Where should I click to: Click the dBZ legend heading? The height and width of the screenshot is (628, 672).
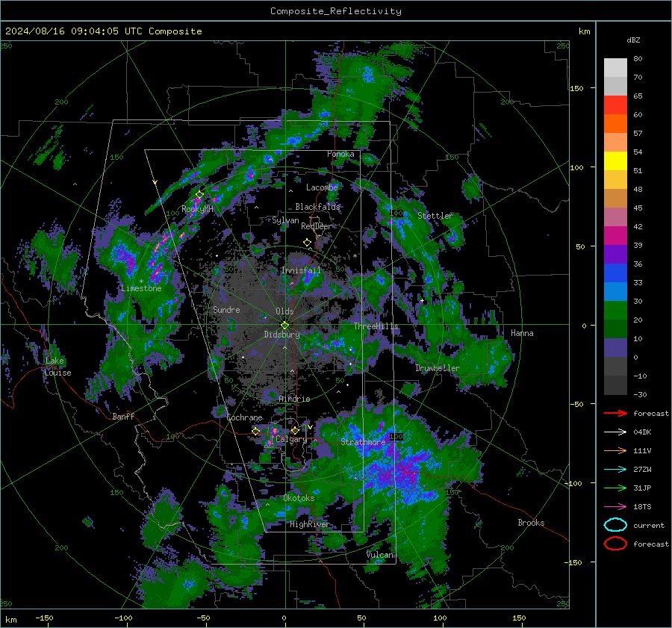633,40
